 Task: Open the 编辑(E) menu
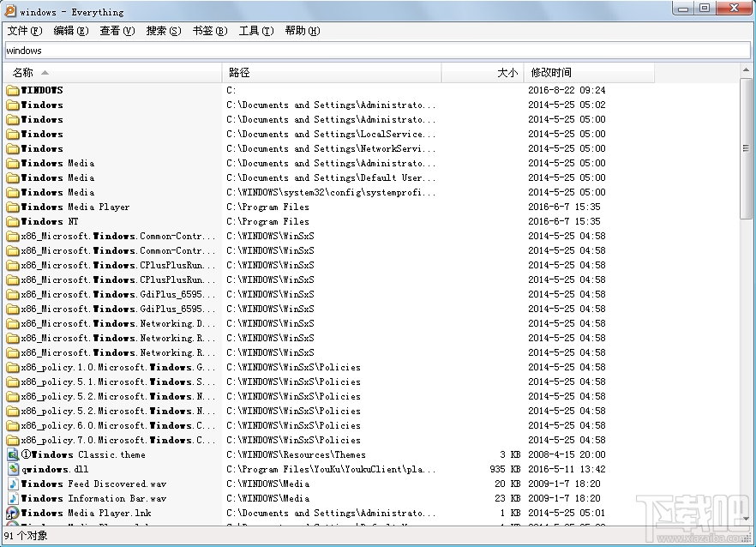(71, 31)
